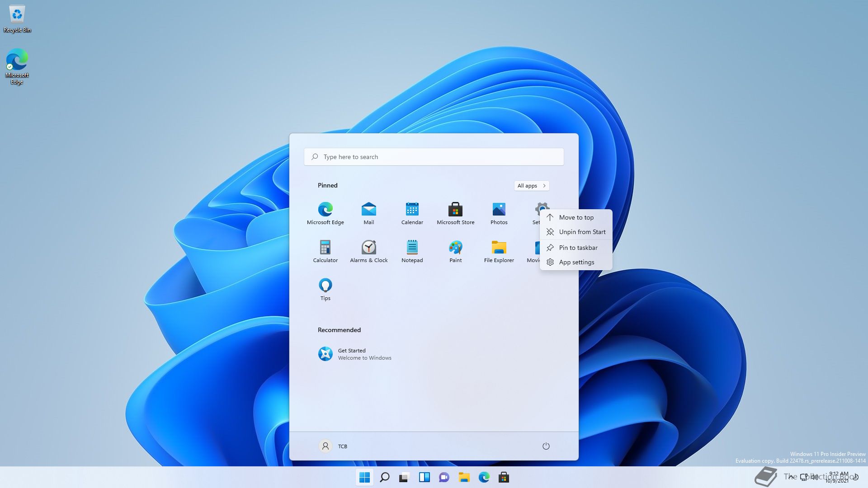Open the Calculator app
This screenshot has width=868, height=488.
[325, 251]
